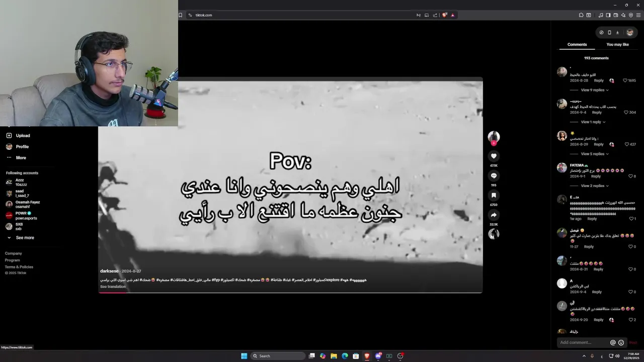Open Brave Shields icon in address bar
This screenshot has height=362, width=644.
pos(445,15)
